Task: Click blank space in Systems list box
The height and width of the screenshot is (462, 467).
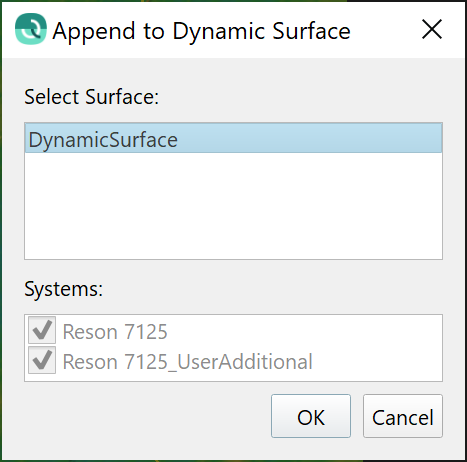Action: click(377, 347)
